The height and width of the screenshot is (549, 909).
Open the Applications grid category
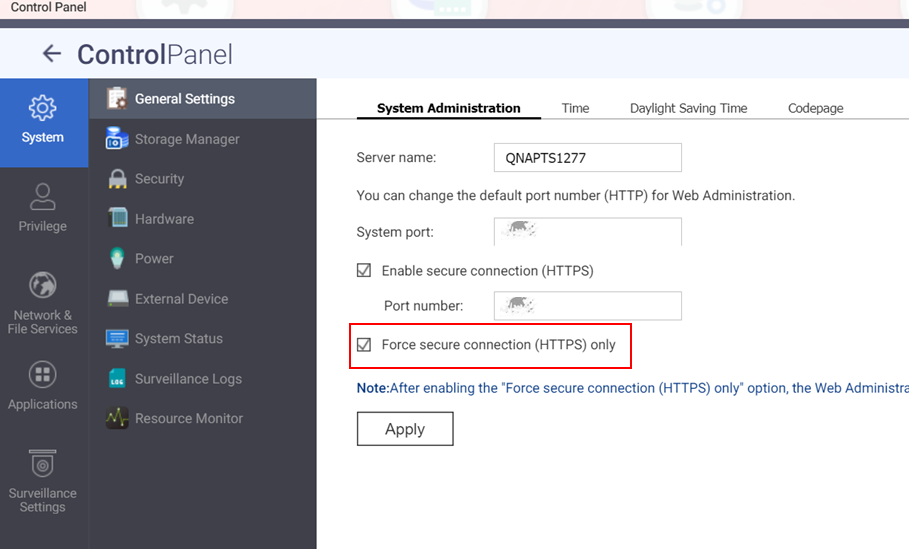point(43,386)
